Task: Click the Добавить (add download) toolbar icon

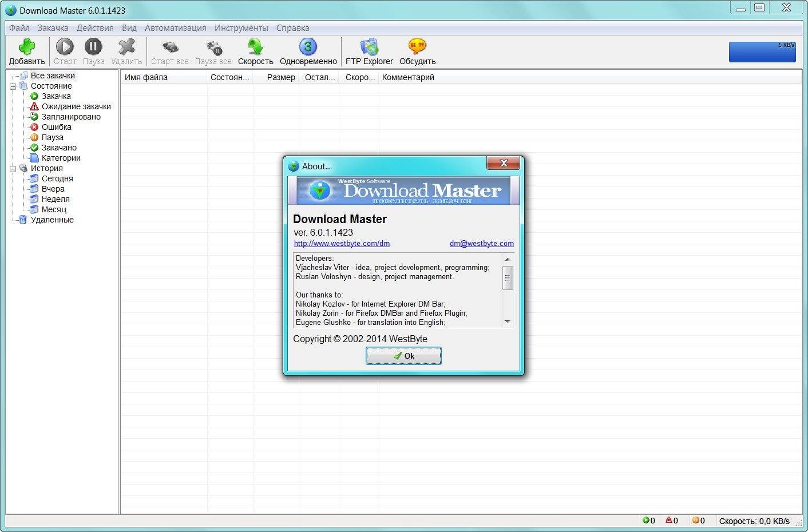Action: (x=27, y=46)
